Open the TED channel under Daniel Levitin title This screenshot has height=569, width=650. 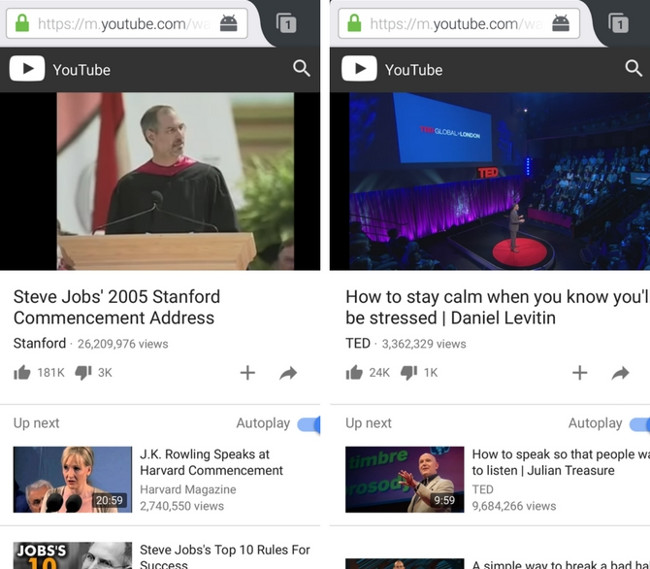point(358,343)
